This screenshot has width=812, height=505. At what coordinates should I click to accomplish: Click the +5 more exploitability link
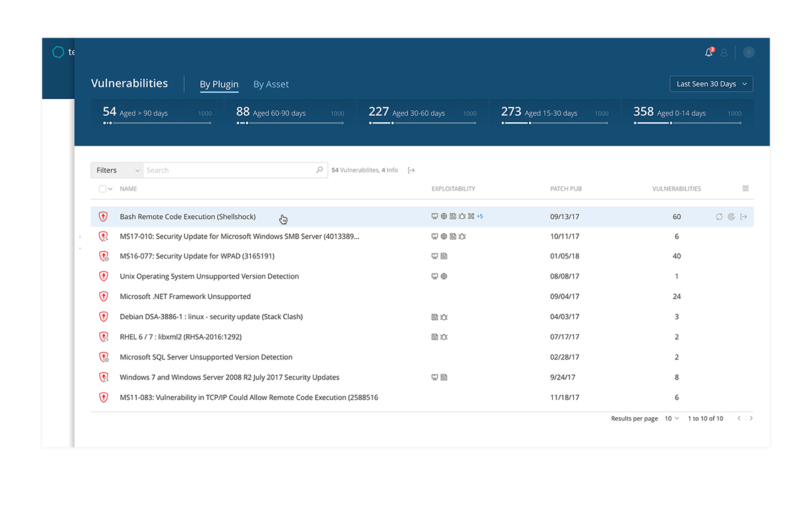(x=480, y=216)
